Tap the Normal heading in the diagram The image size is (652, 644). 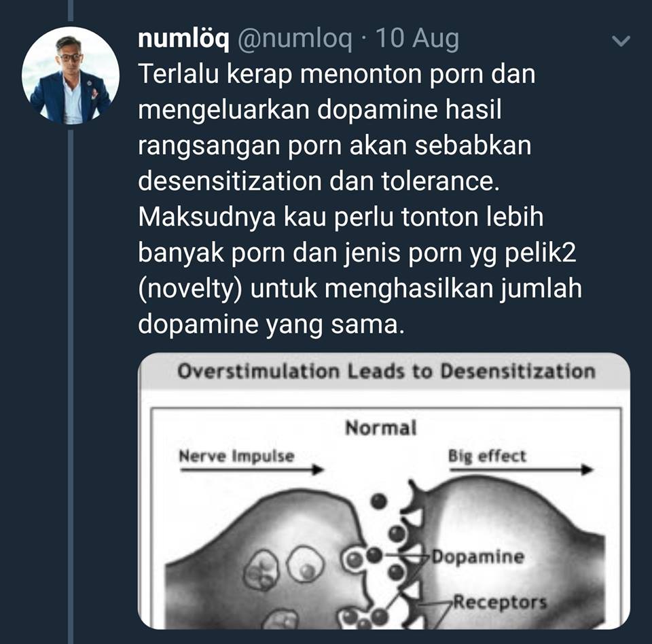point(380,428)
